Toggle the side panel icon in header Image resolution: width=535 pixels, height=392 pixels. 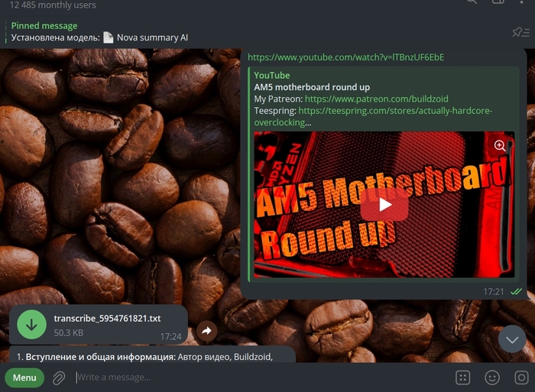(498, 2)
